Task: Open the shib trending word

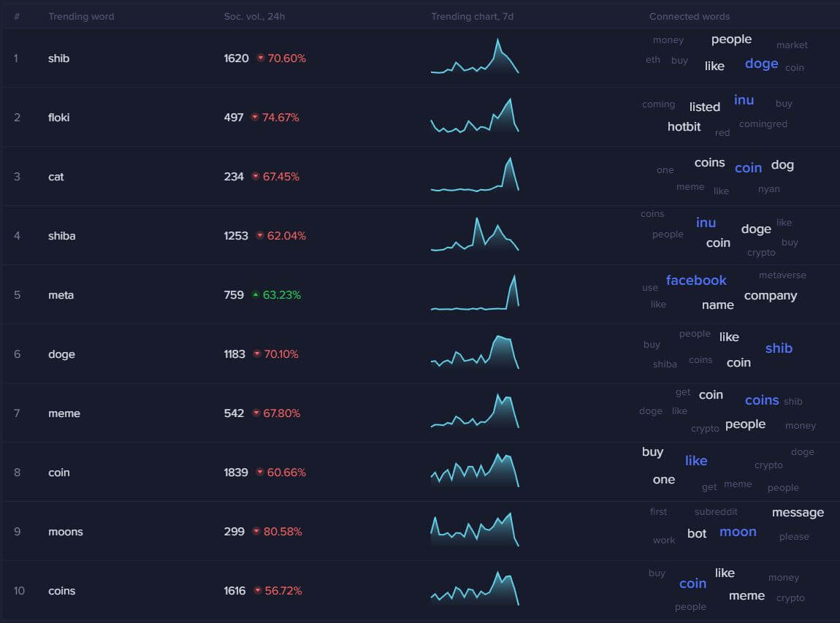Action: tap(59, 58)
